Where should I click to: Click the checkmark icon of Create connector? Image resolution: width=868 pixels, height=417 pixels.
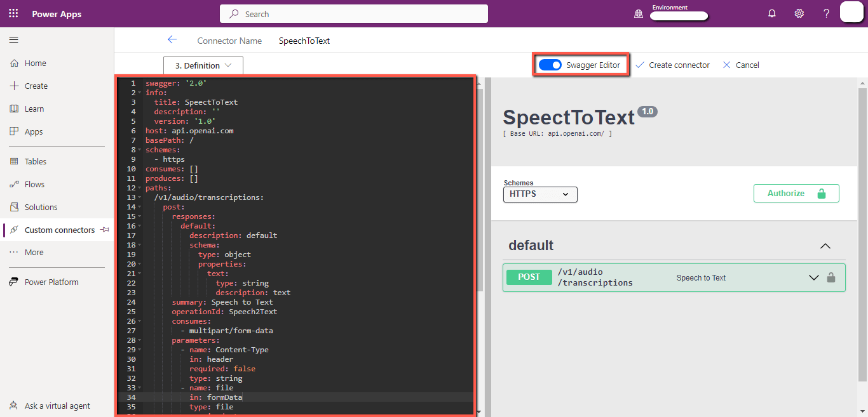[640, 65]
